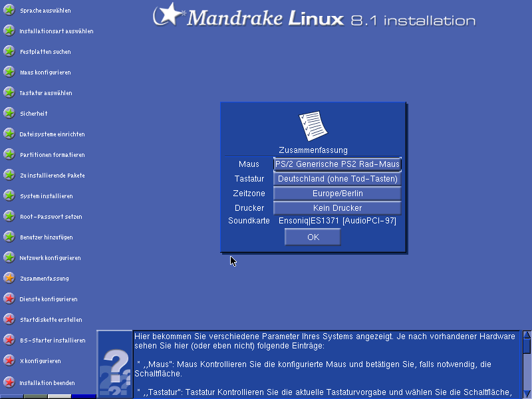Click the System installieren star icon
532x399 pixels.
9,196
